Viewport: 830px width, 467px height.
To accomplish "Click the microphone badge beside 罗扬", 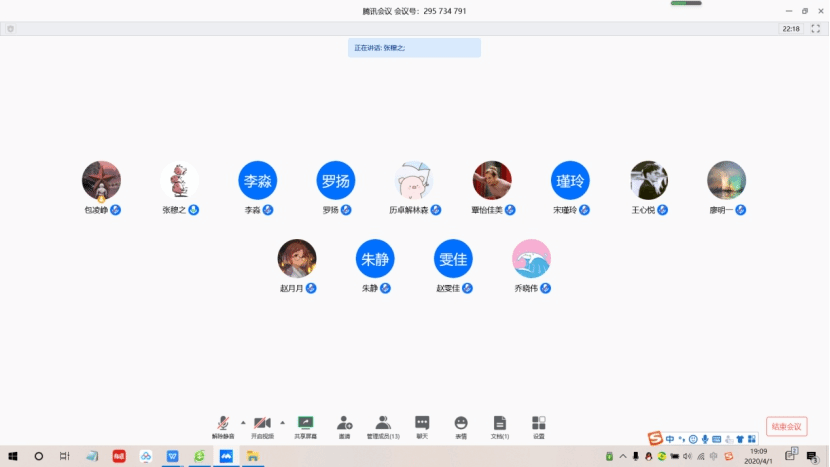I will [347, 210].
